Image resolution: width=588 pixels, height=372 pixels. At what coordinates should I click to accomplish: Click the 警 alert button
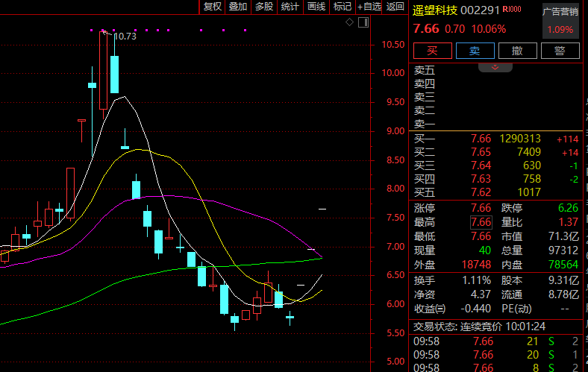tap(559, 51)
